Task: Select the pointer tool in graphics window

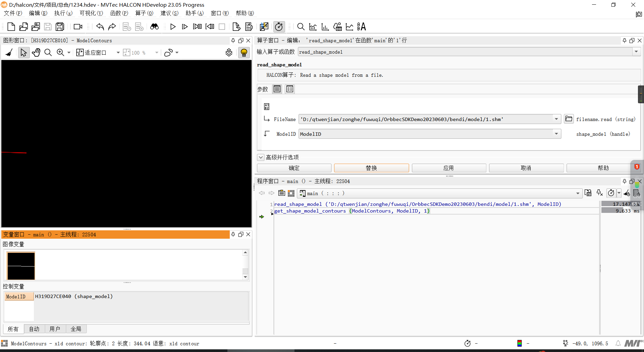Action: pyautogui.click(x=23, y=53)
